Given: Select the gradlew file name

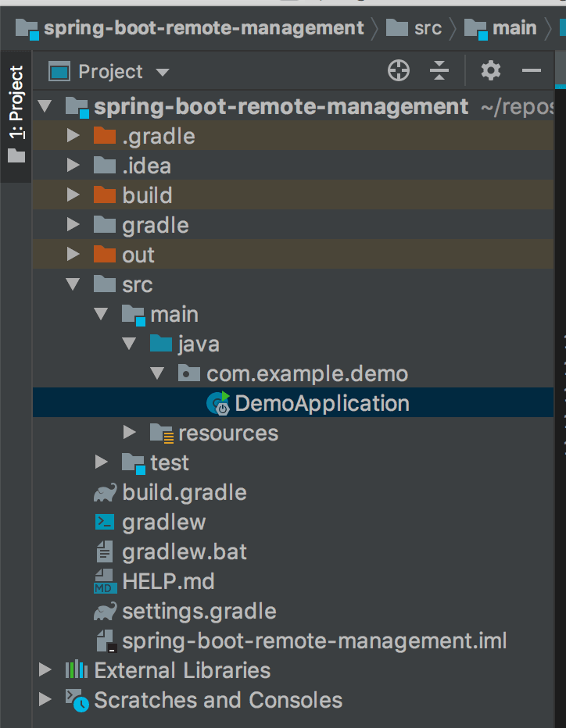Looking at the screenshot, I should pyautogui.click(x=163, y=523).
